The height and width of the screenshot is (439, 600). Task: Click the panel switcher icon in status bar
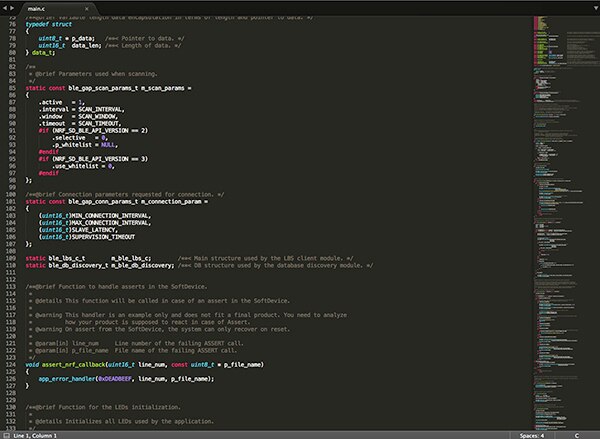coord(7,435)
